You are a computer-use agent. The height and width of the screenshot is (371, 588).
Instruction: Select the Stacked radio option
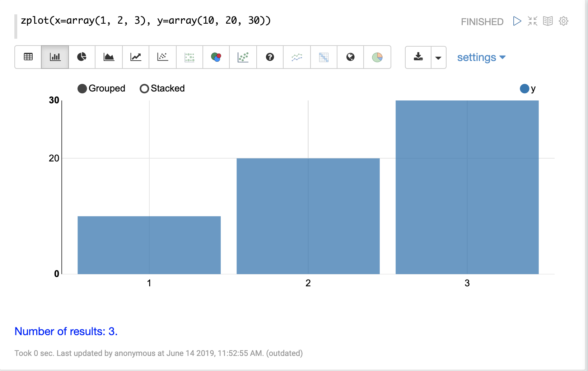(x=144, y=89)
